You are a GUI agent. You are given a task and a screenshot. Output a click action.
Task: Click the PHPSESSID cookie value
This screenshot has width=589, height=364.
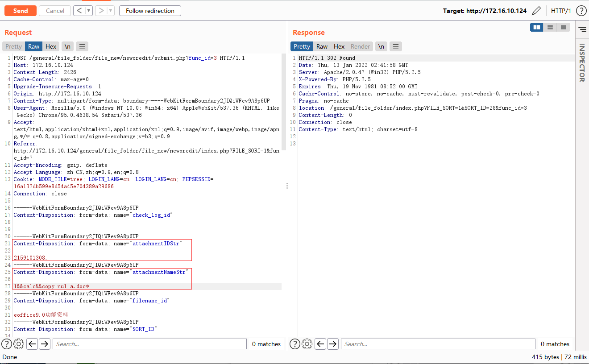tap(63, 186)
